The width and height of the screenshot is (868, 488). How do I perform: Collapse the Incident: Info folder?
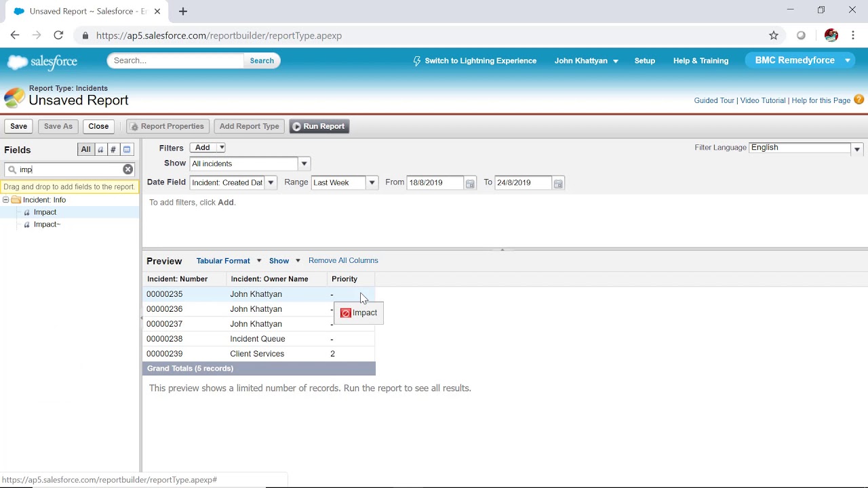[6, 200]
